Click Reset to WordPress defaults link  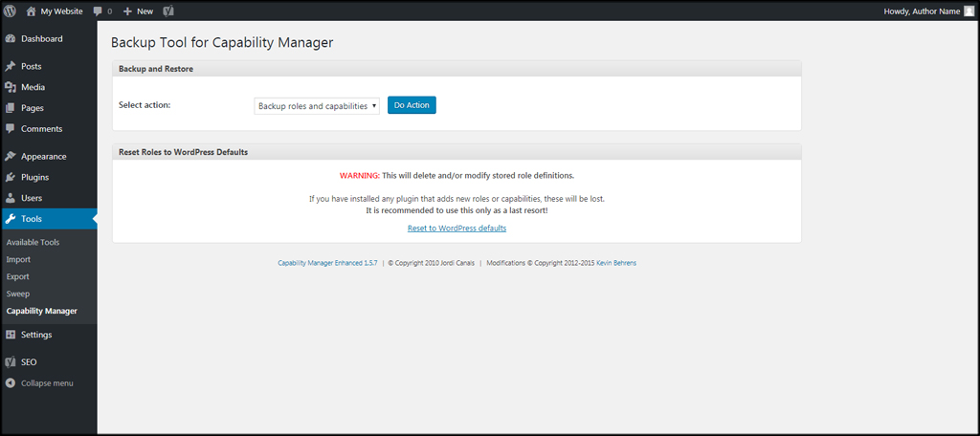[x=457, y=228]
